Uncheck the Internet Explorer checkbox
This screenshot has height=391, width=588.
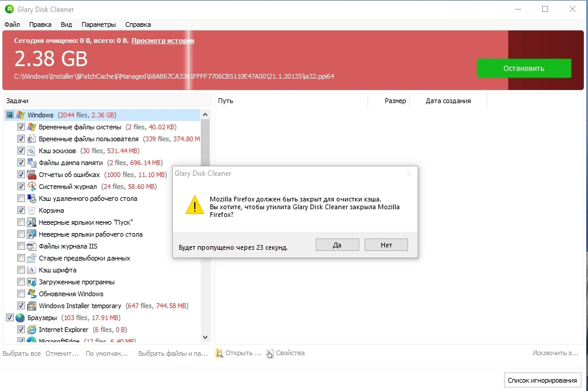(21, 330)
